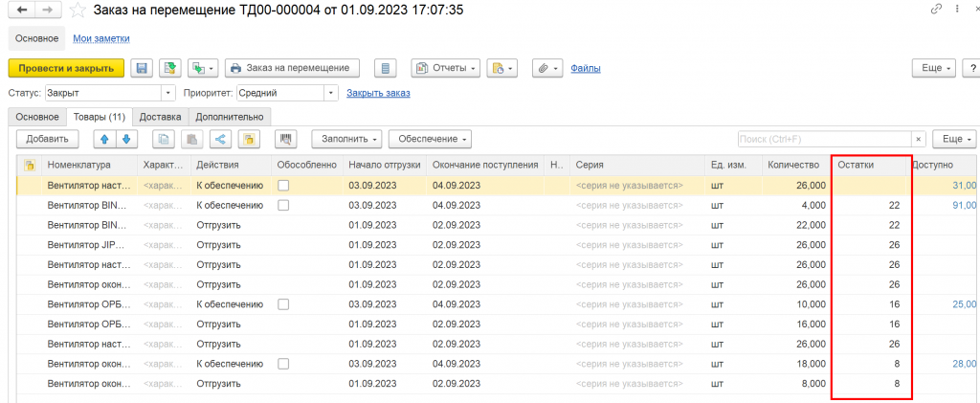Click the Количество column header
This screenshot has height=403, width=980.
pos(795,165)
